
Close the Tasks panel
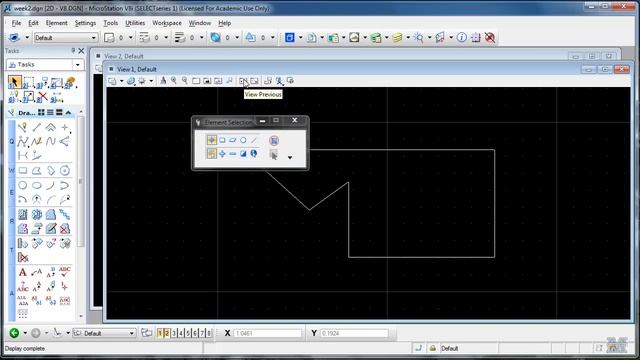coord(81,51)
